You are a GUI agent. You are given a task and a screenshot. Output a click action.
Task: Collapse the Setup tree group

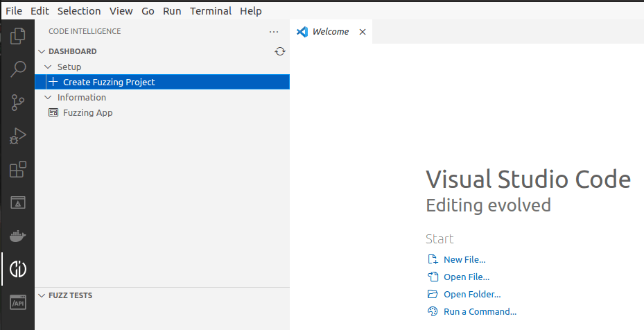tap(48, 67)
